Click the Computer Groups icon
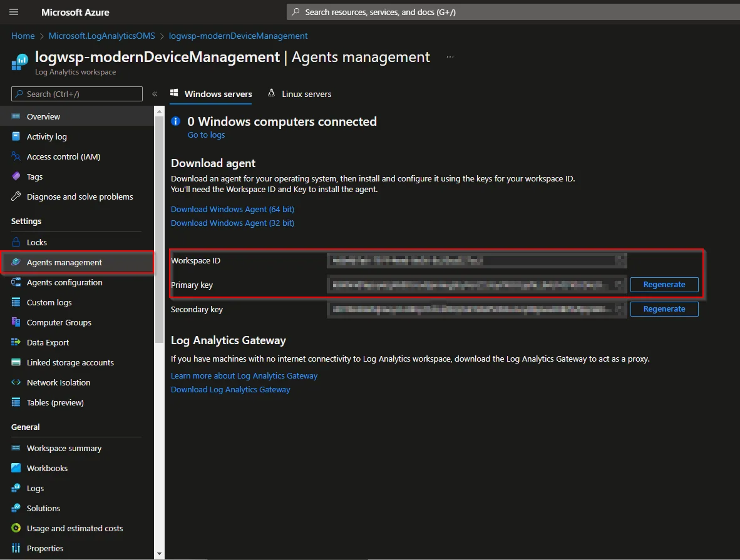 coord(16,322)
